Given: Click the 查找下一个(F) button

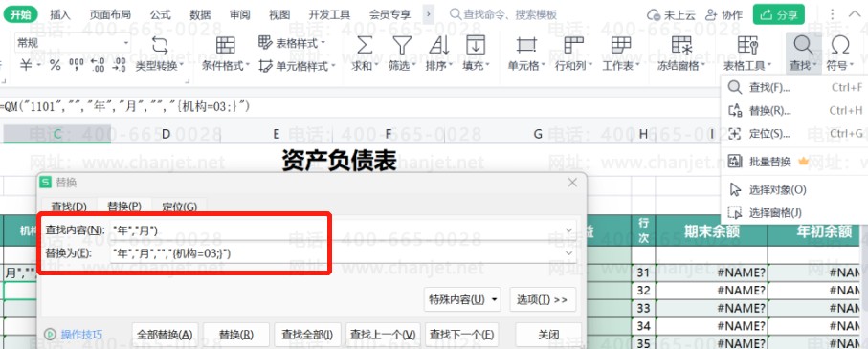Looking at the screenshot, I should coord(461,335).
